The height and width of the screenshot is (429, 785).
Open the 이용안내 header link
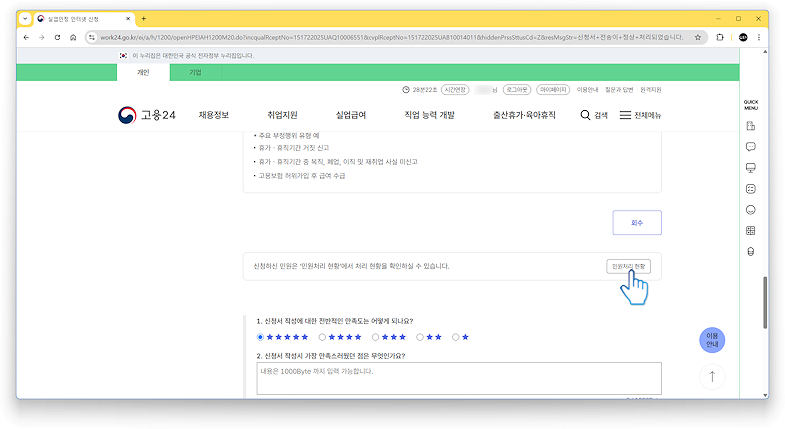click(x=587, y=90)
